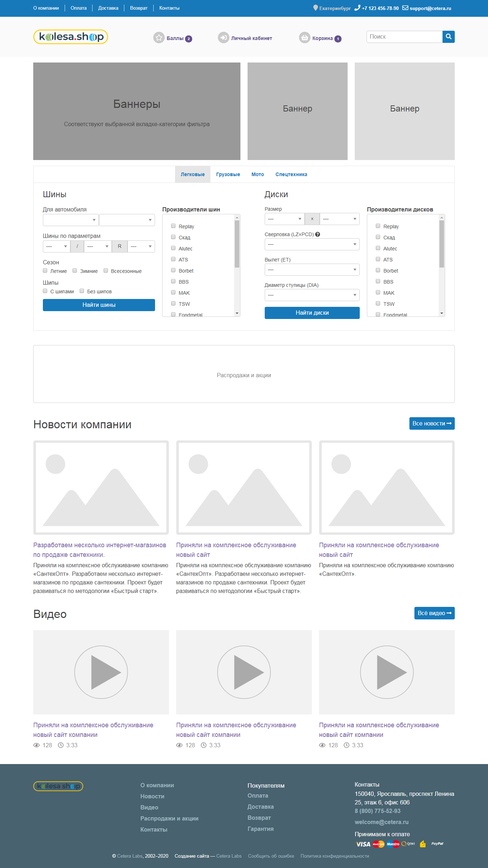The height and width of the screenshot is (868, 488).
Task: Click the magnifier search button
Action: click(448, 37)
